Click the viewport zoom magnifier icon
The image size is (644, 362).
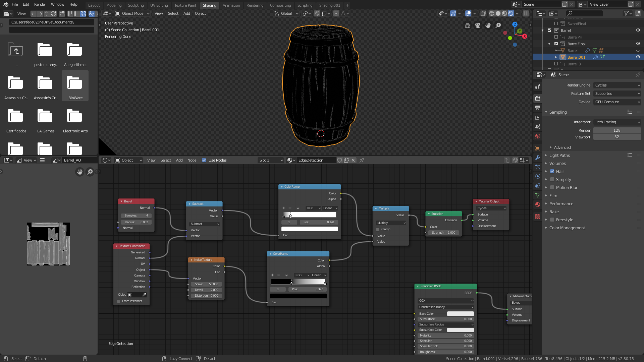[498, 25]
